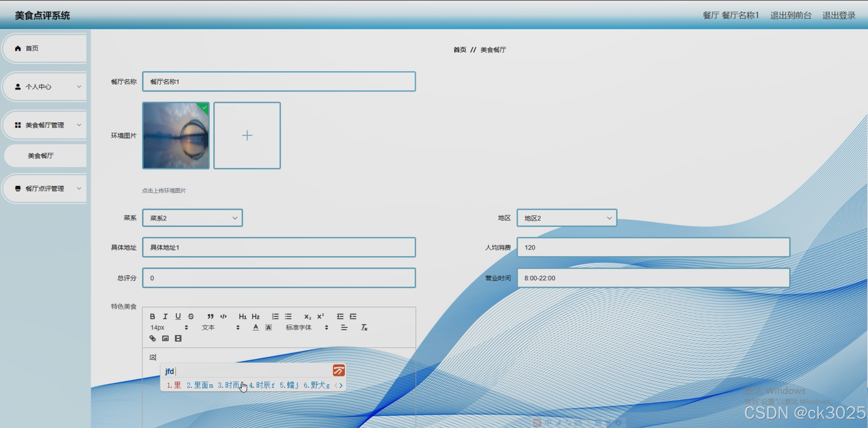
Task: Apply italic style in editor toolbar
Action: [165, 316]
